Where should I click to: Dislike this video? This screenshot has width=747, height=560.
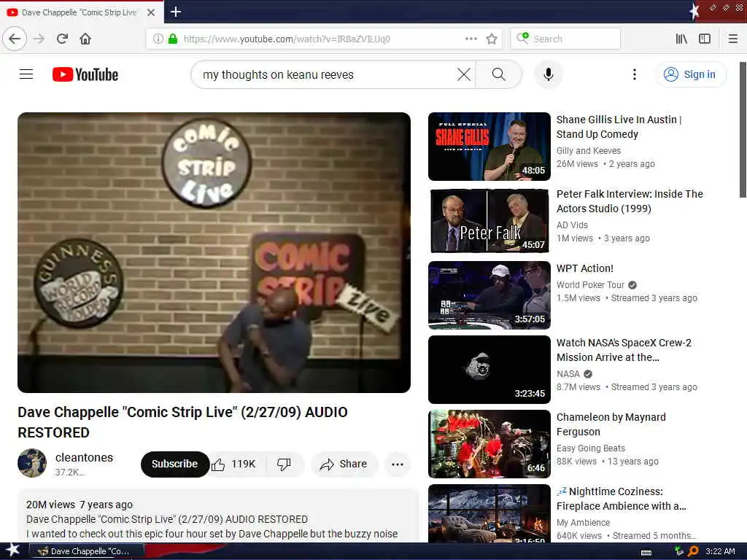(x=284, y=464)
